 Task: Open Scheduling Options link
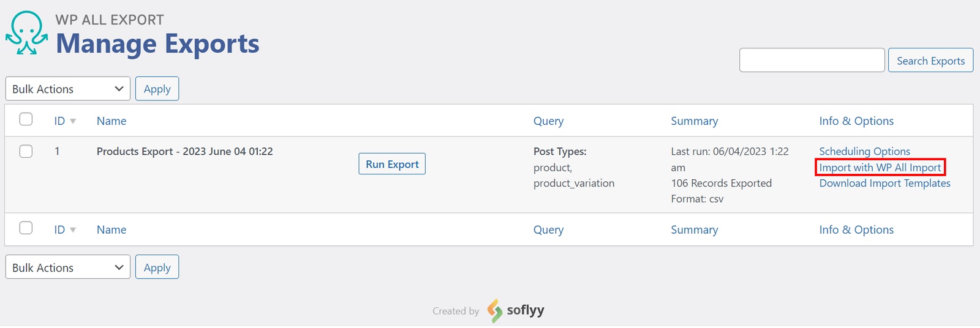coord(864,151)
